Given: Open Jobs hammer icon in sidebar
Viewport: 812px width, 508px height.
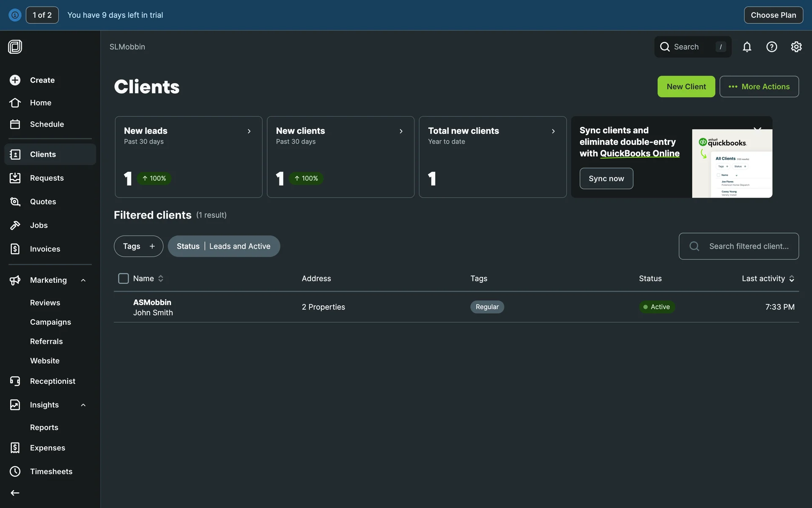Looking at the screenshot, I should point(15,225).
